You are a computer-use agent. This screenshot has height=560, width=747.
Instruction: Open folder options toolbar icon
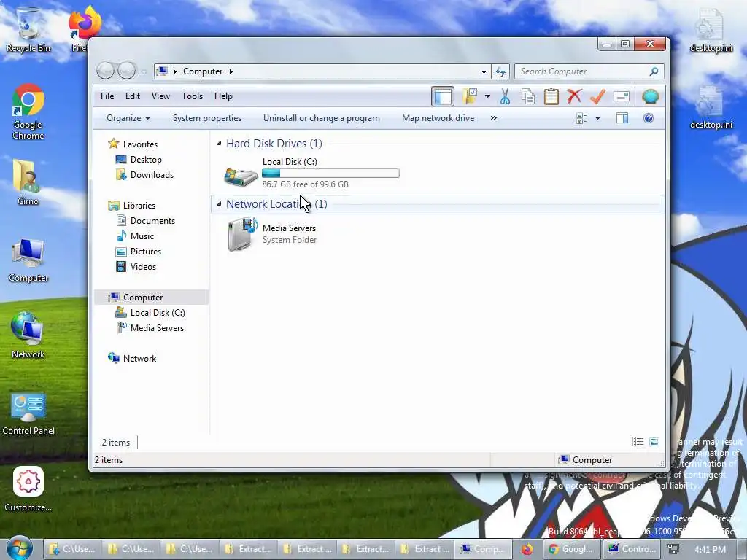pos(470,96)
